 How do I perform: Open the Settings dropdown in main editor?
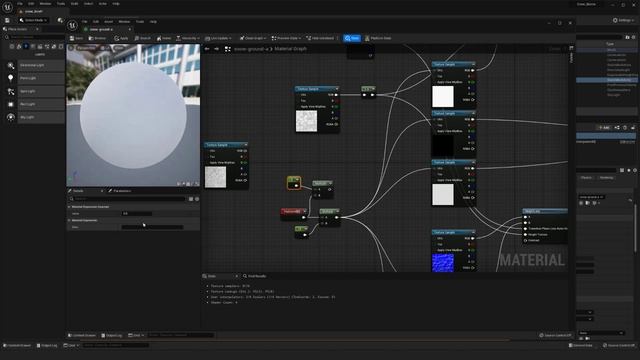coord(624,20)
